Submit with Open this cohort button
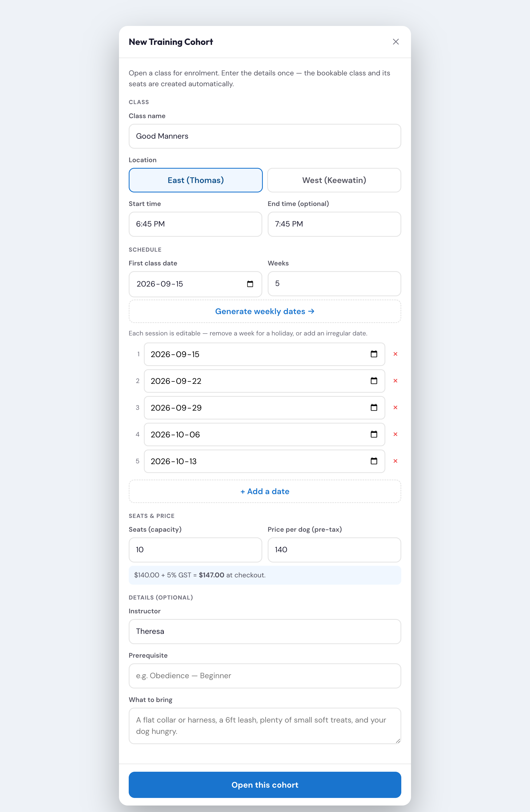Screen dimensions: 530x812 pos(265,785)
